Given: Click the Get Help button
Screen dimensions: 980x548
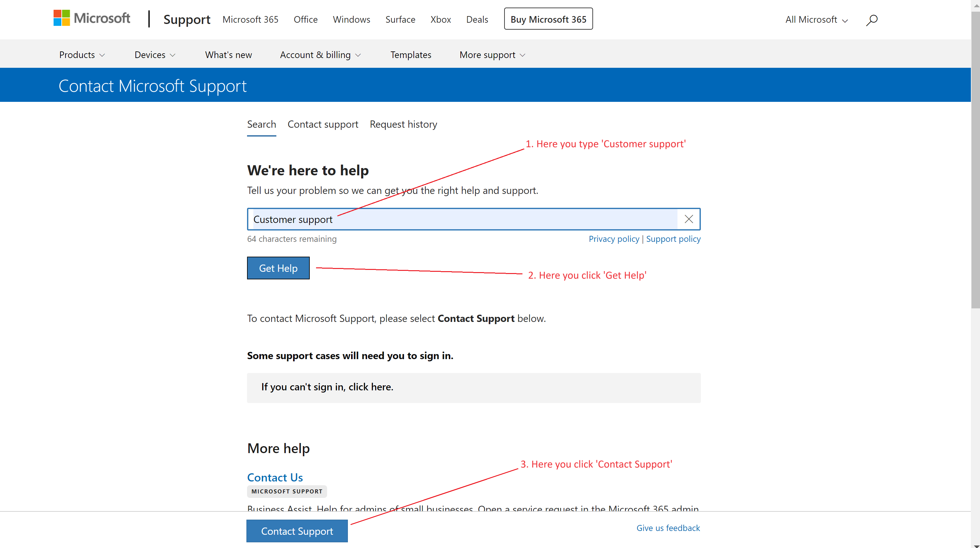Looking at the screenshot, I should [x=278, y=268].
